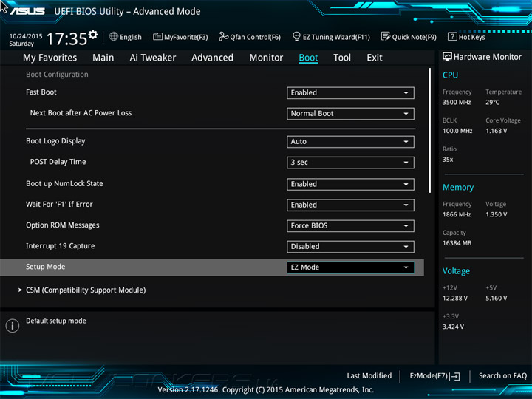This screenshot has height=399, width=532.
Task: Click the info icon beside the help text
Action: point(13,326)
